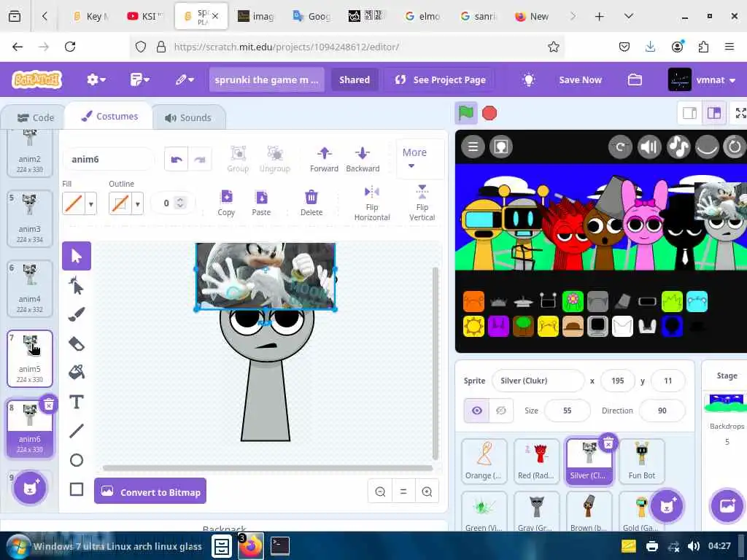Click the Ungroup icon
Viewport: 747px width, 560px height.
pyautogui.click(x=275, y=159)
